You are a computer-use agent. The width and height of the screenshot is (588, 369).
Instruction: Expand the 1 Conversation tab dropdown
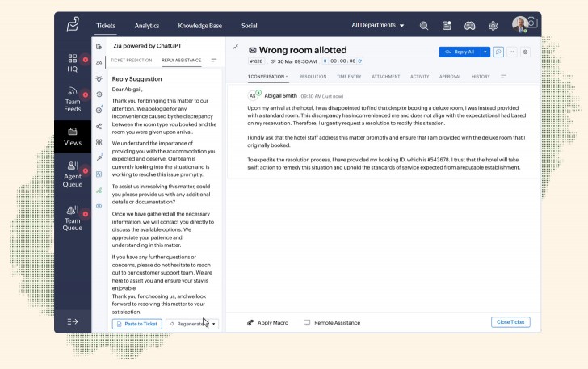pyautogui.click(x=287, y=77)
